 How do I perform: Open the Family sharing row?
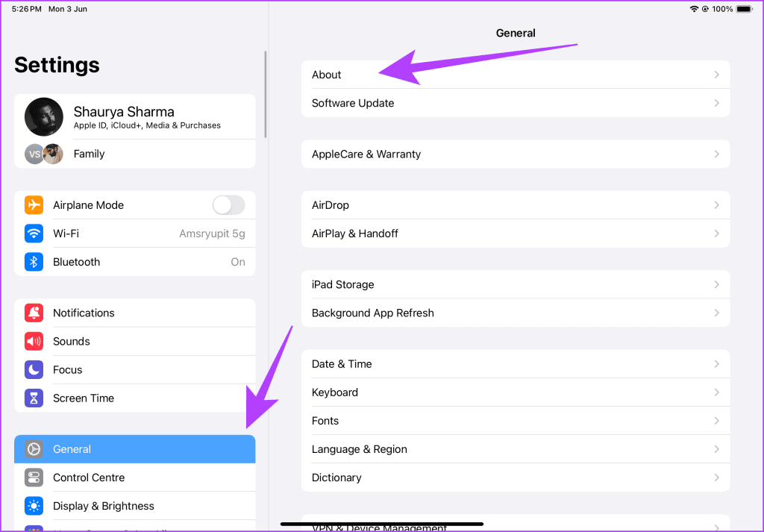(x=134, y=154)
